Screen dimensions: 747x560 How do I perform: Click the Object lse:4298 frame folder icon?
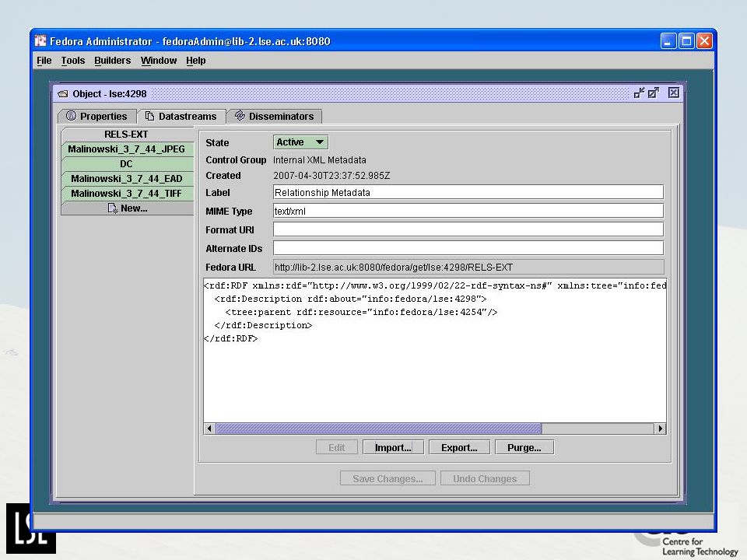click(63, 94)
